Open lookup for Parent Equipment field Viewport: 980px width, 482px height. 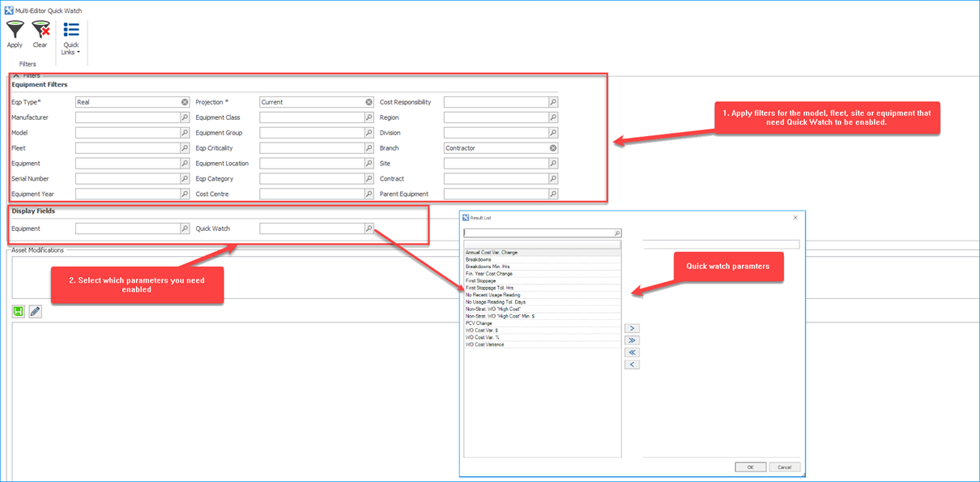coord(553,194)
